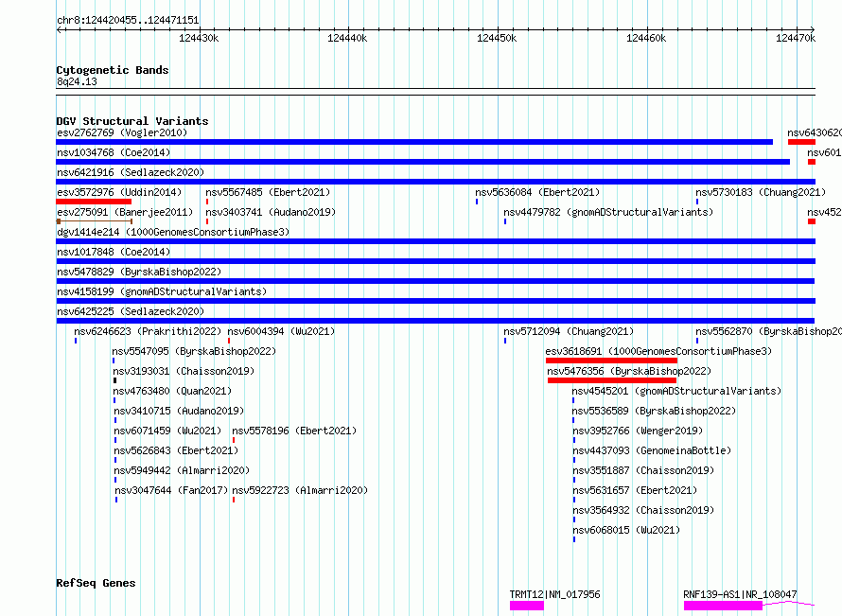Open variant nsv5712094 (Chuang2021)
The width and height of the screenshot is (842, 616).
569,331
